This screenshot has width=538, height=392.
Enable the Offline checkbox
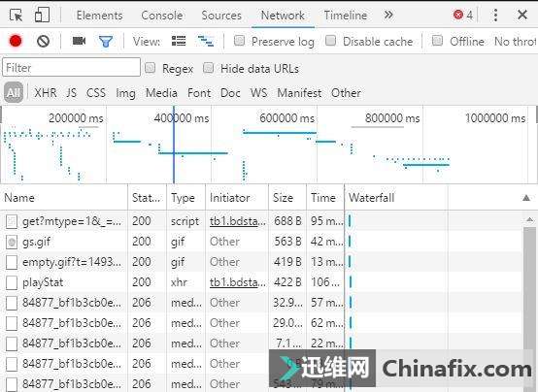[x=437, y=41]
